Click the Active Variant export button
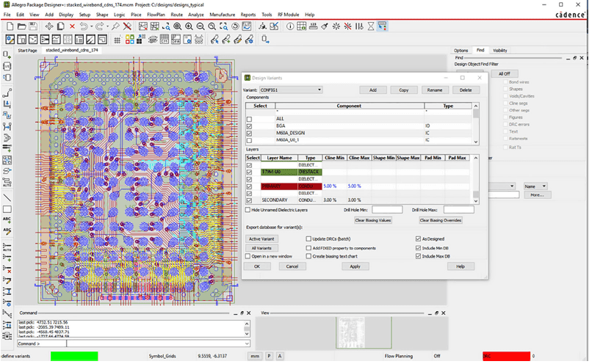Screen dimensions: 592x364 click(x=261, y=239)
